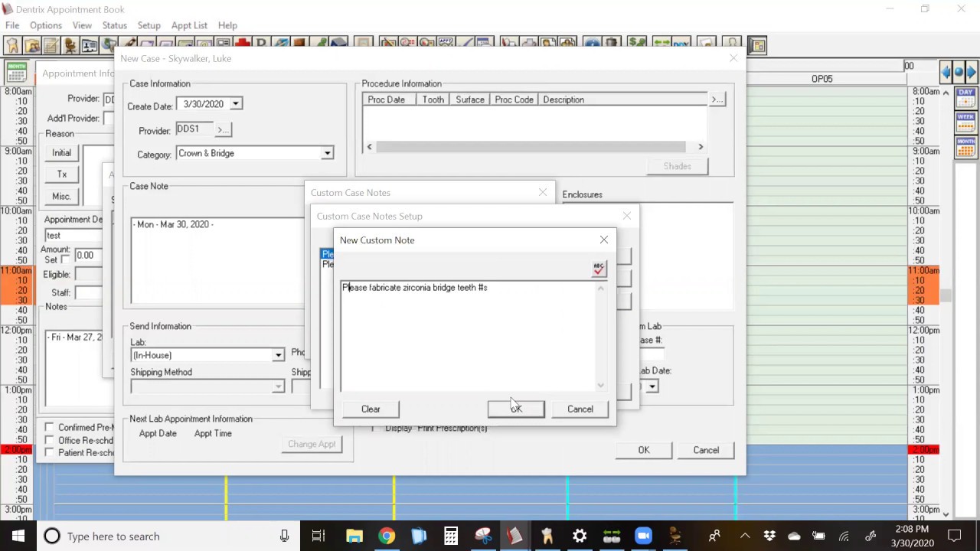980x551 pixels.
Task: Open the Help menu
Action: click(x=227, y=25)
